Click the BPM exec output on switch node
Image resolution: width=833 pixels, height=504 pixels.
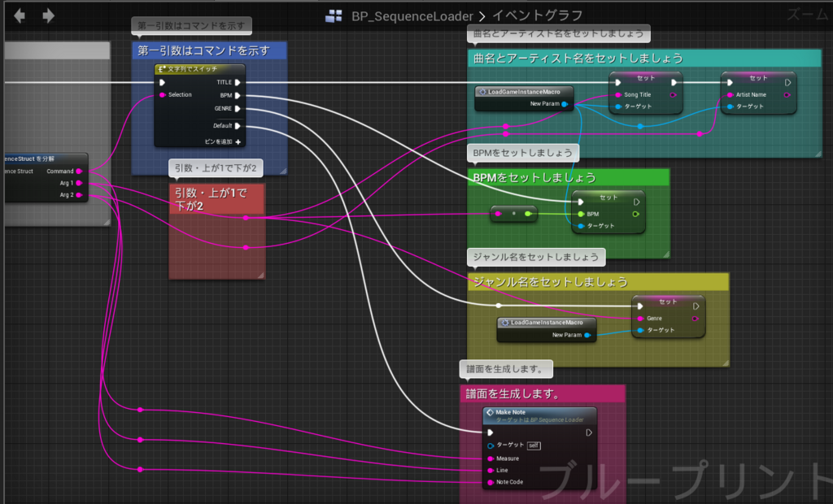[238, 96]
